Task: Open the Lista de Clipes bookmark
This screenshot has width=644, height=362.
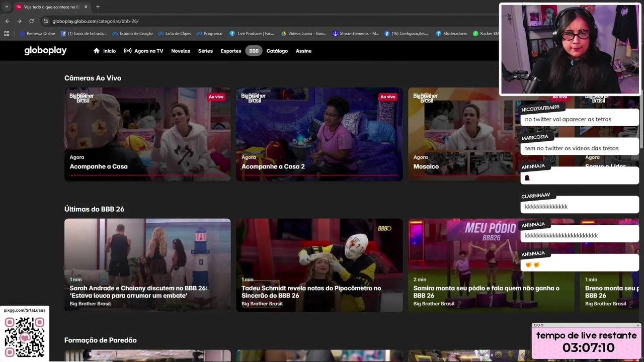Action: point(175,34)
